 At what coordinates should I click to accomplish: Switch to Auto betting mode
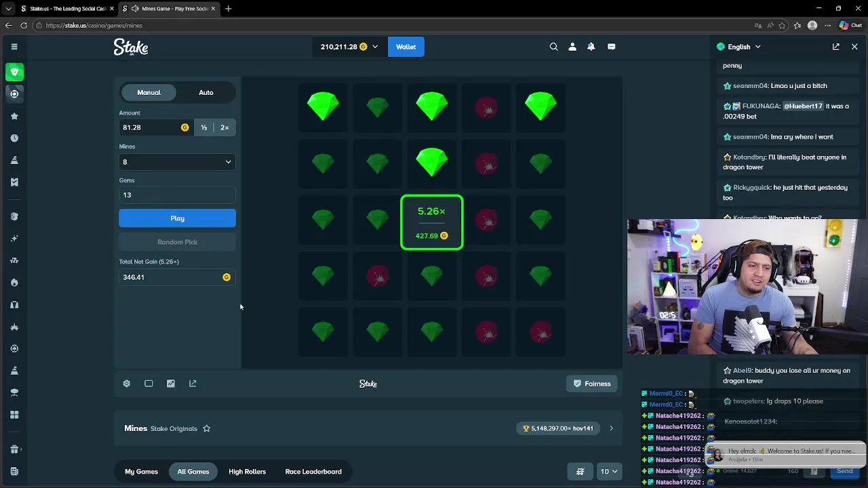206,92
